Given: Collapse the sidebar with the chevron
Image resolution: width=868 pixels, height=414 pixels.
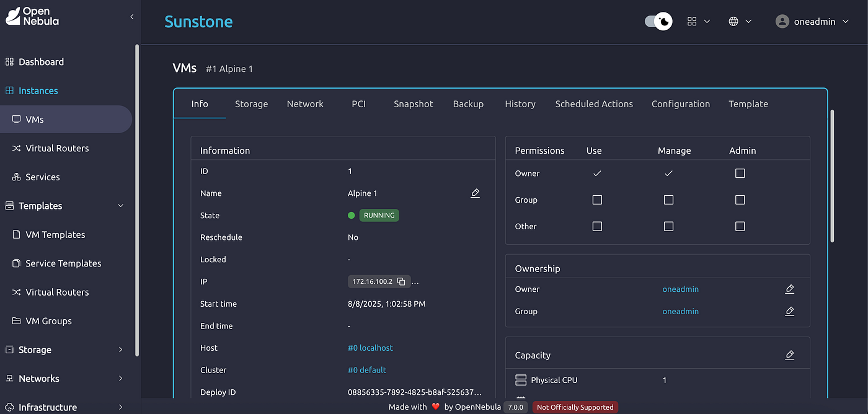Looking at the screenshot, I should (131, 17).
